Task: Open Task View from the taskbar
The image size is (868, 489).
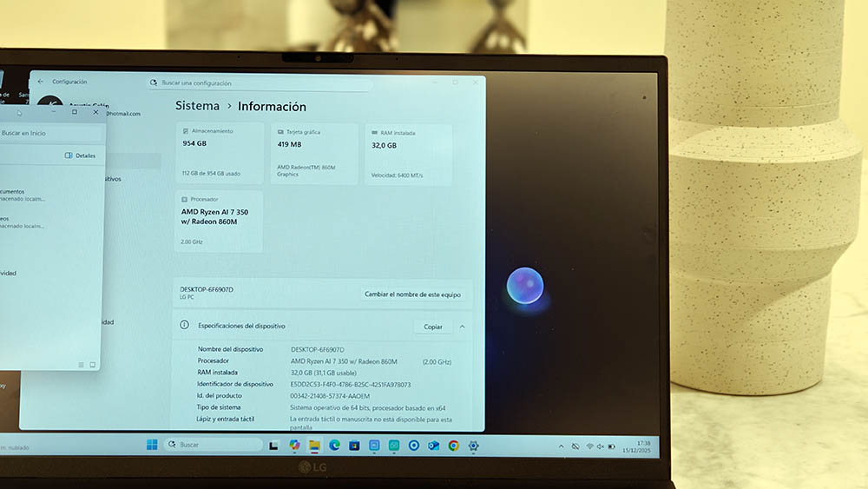Action: click(x=273, y=446)
